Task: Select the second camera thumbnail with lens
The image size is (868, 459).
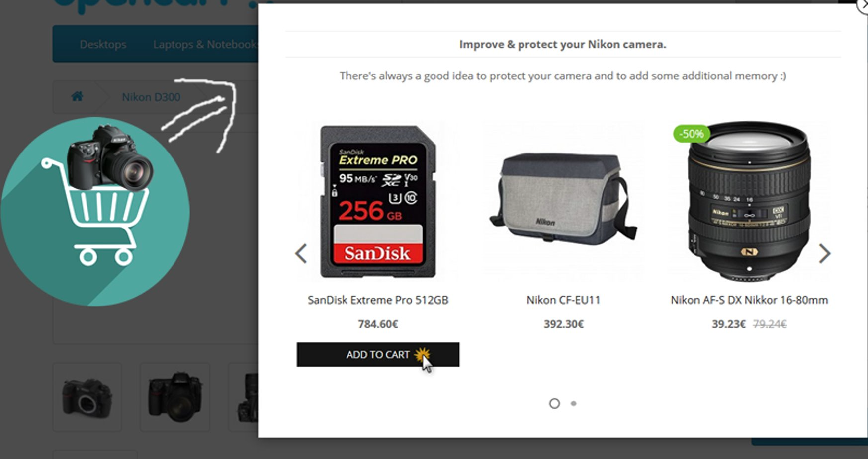Action: [175, 397]
